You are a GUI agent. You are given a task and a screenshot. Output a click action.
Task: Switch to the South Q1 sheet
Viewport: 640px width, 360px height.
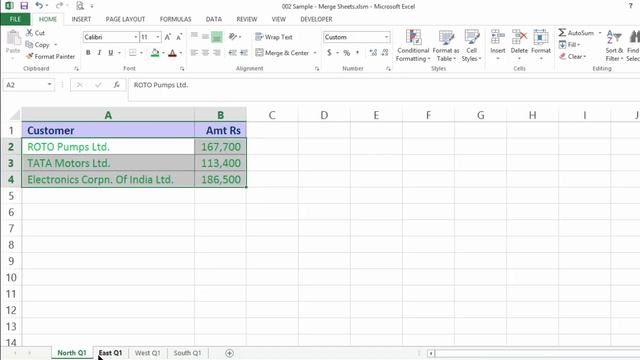(x=187, y=353)
